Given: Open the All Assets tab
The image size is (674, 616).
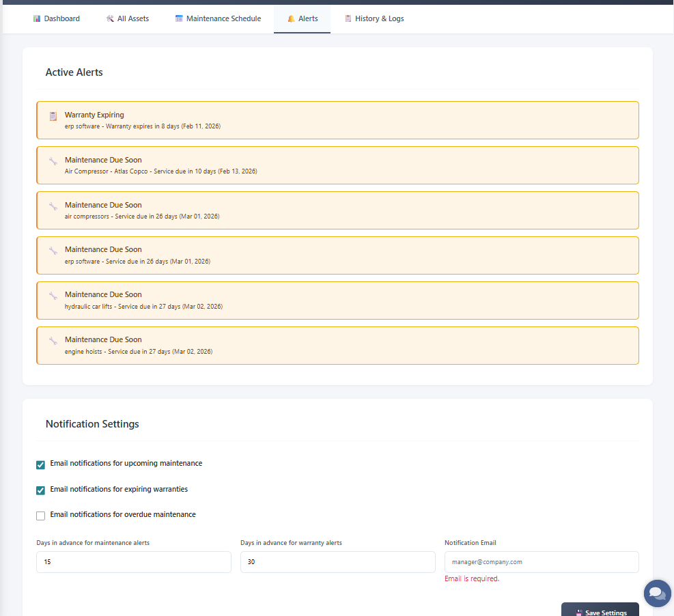Looking at the screenshot, I should (128, 19).
